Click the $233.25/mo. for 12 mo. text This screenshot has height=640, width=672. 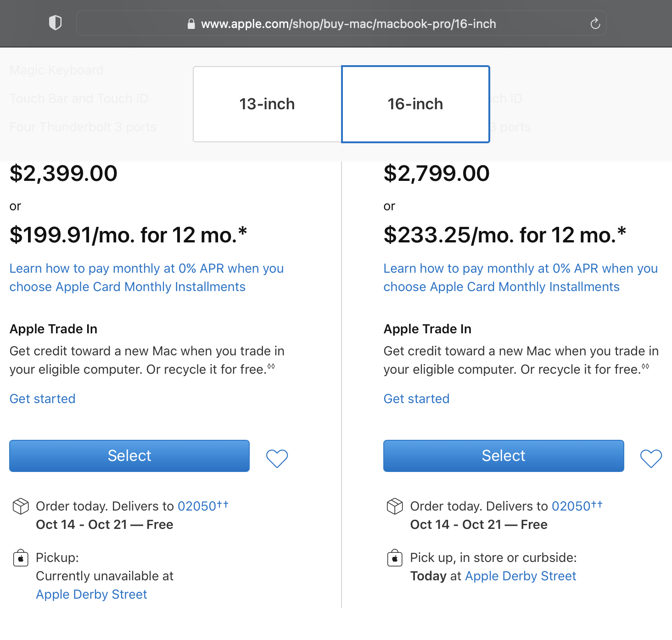pyautogui.click(x=505, y=235)
